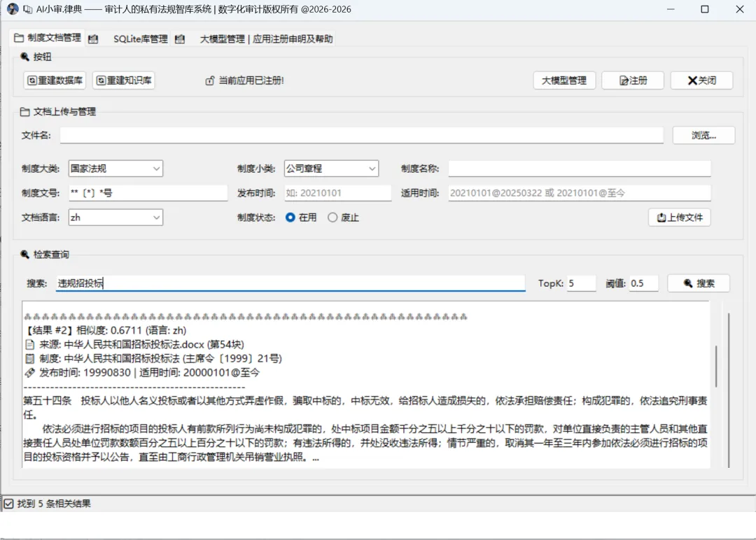Click the icon tab before 大模型管理 tab label
The height and width of the screenshot is (540, 756).
180,39
